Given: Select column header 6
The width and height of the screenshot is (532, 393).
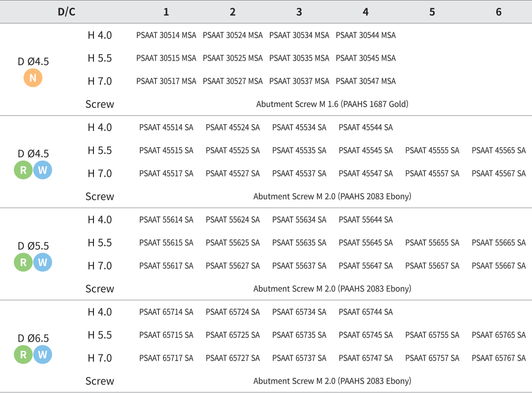Looking at the screenshot, I should (x=499, y=12).
